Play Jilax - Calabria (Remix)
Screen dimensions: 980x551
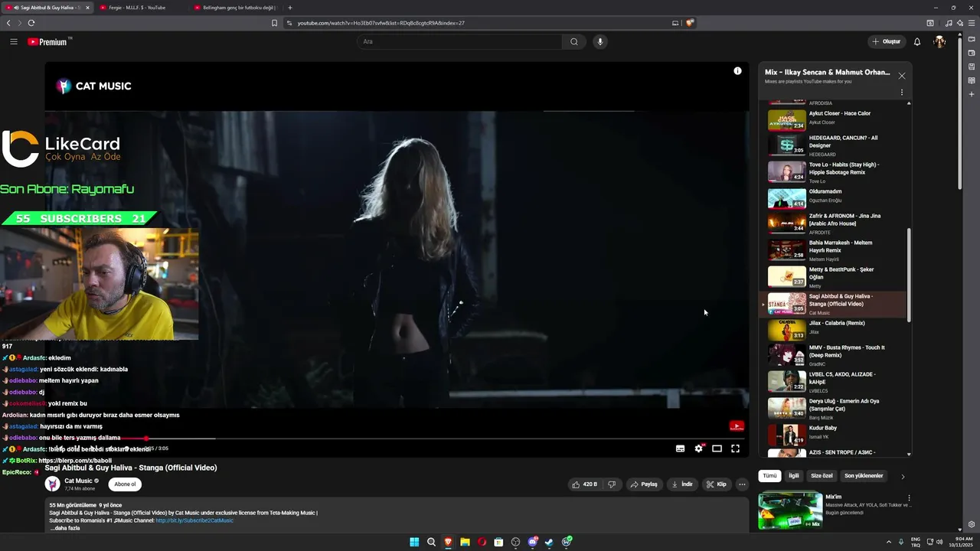pos(835,330)
